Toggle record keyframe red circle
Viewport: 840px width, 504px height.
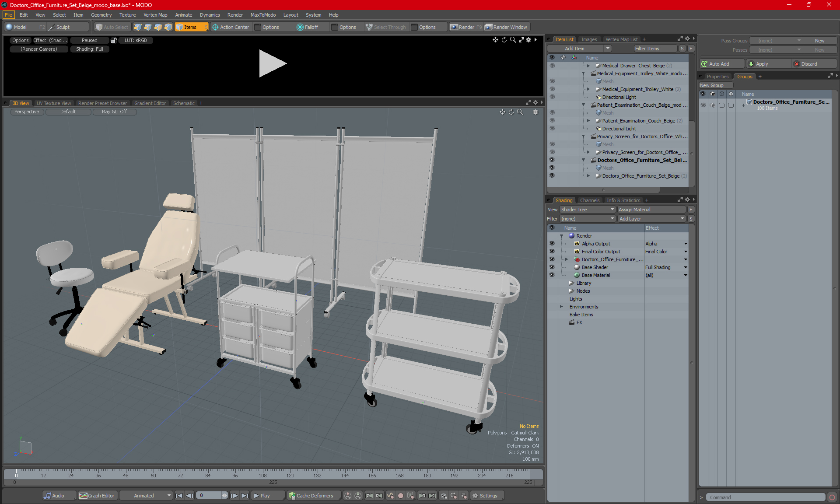(x=400, y=496)
